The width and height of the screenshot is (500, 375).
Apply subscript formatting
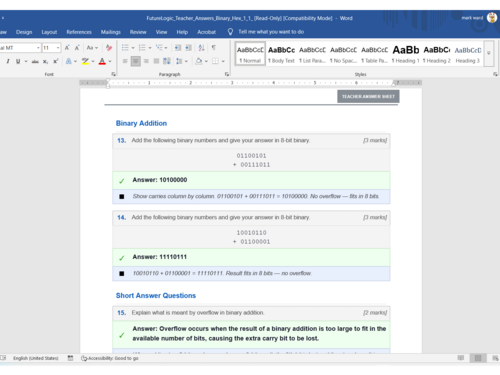pyautogui.click(x=45, y=61)
